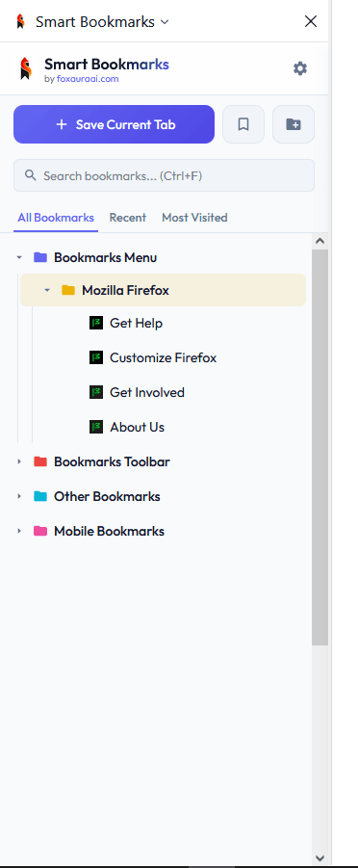This screenshot has height=868, width=358.
Task: Click the sidebar title fox icon
Action: pyautogui.click(x=21, y=22)
